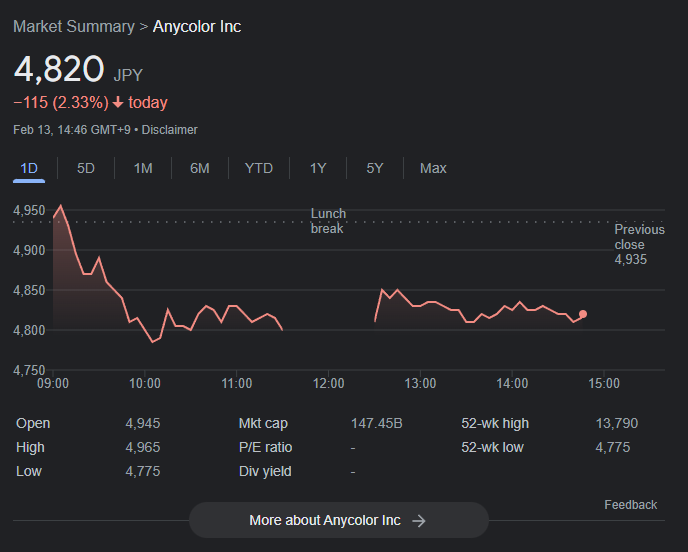This screenshot has width=688, height=552.
Task: Click the Low value 4,775
Action: tap(143, 472)
